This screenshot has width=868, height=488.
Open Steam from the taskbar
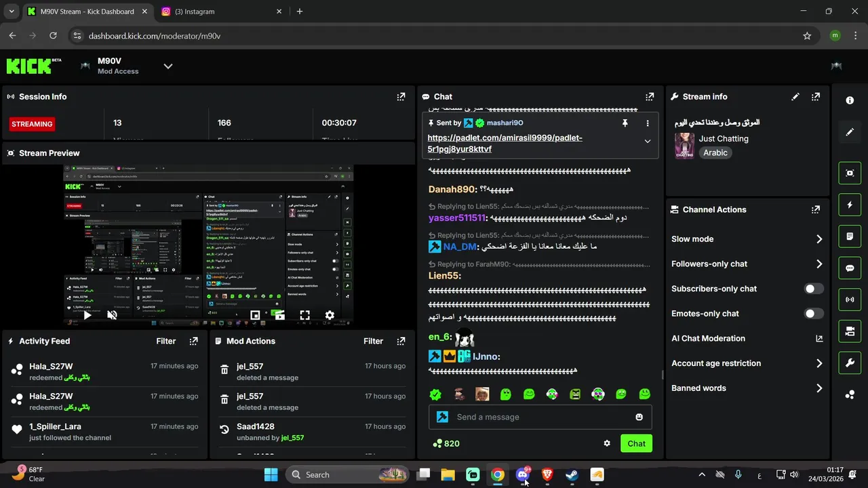572,474
